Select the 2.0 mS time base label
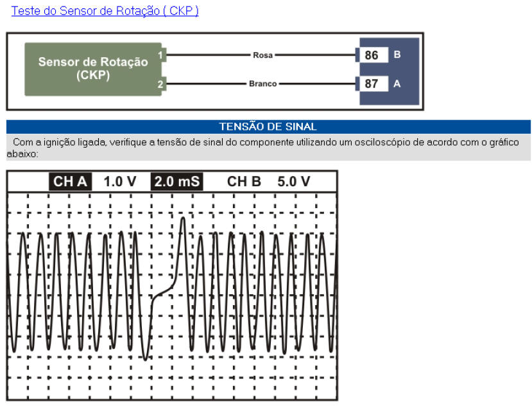Image resolution: width=532 pixels, height=406 pixels. point(177,182)
